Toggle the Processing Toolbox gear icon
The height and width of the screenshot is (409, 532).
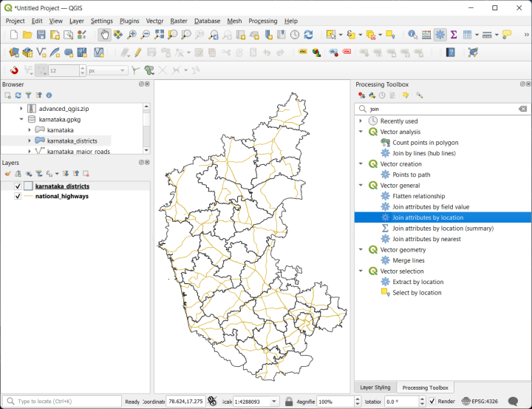tap(440, 35)
